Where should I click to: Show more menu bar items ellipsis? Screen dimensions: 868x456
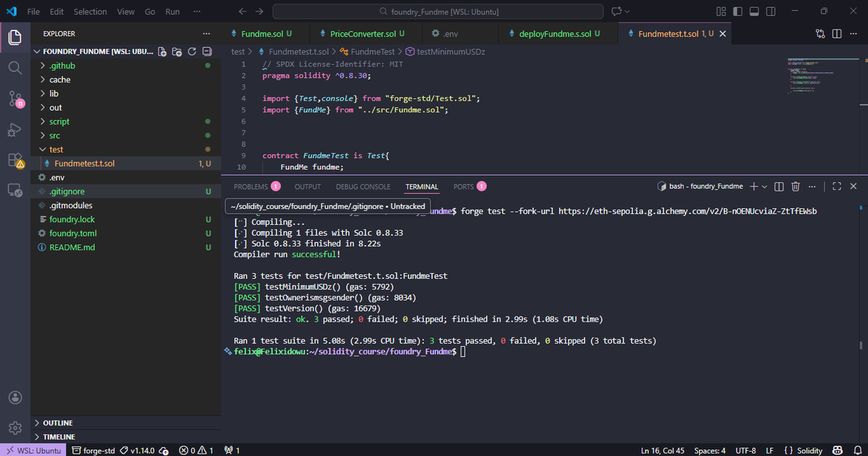point(197,12)
